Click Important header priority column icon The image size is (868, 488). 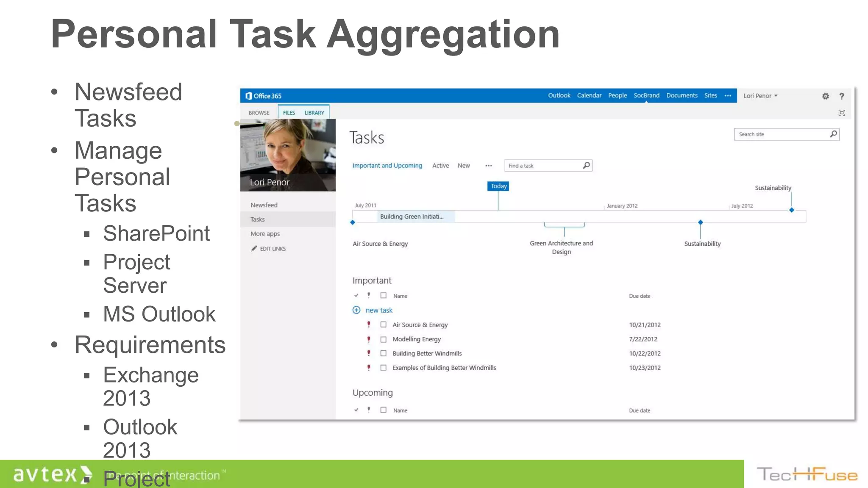369,295
